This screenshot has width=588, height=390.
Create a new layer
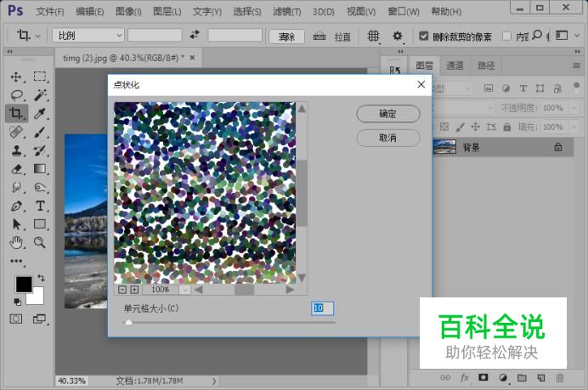pyautogui.click(x=540, y=377)
